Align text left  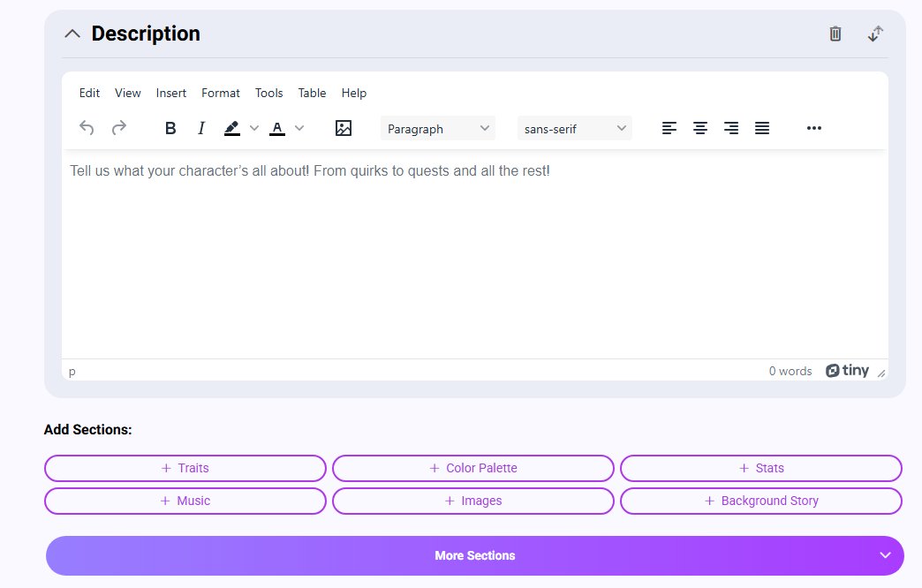pyautogui.click(x=669, y=128)
